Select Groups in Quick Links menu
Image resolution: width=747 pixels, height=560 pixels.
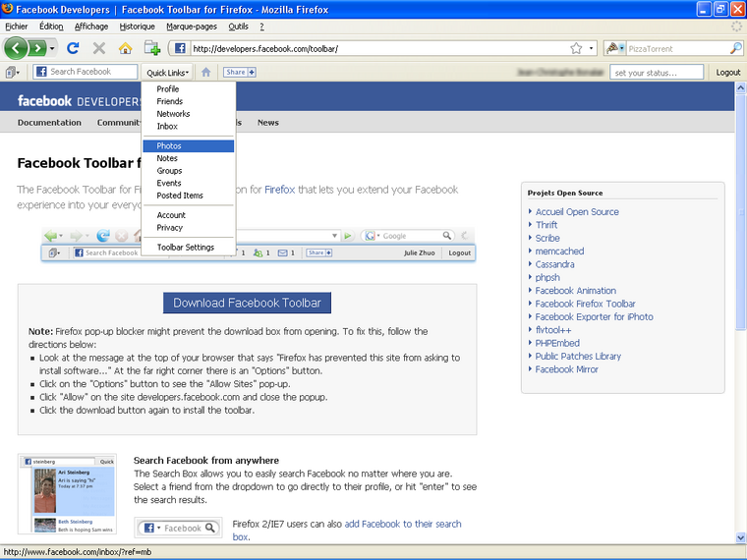click(188, 171)
